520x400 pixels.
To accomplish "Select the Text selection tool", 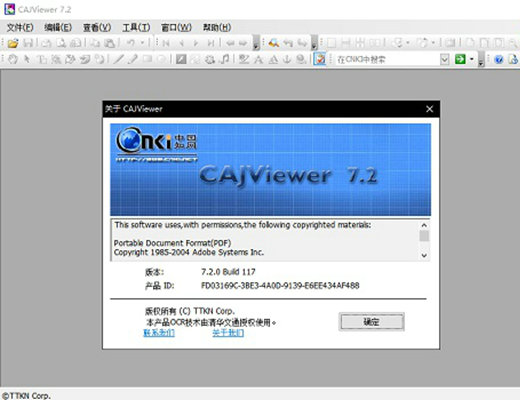I will [42, 59].
